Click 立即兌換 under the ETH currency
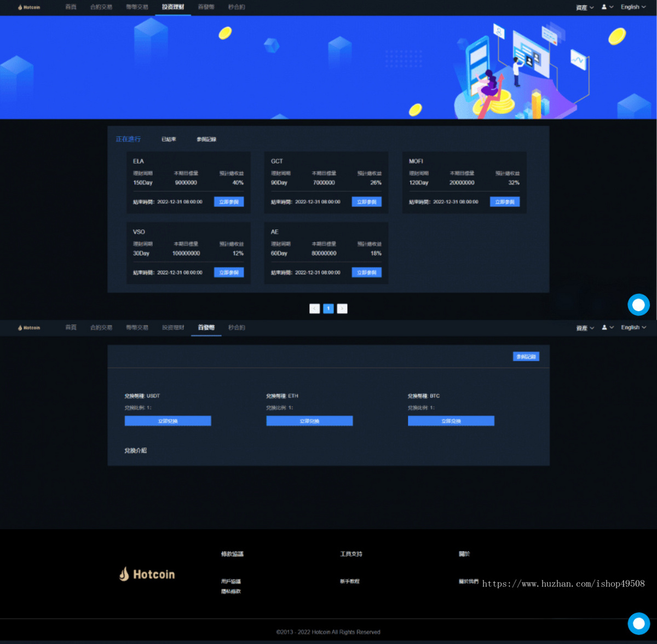This screenshot has width=657, height=644. (309, 421)
